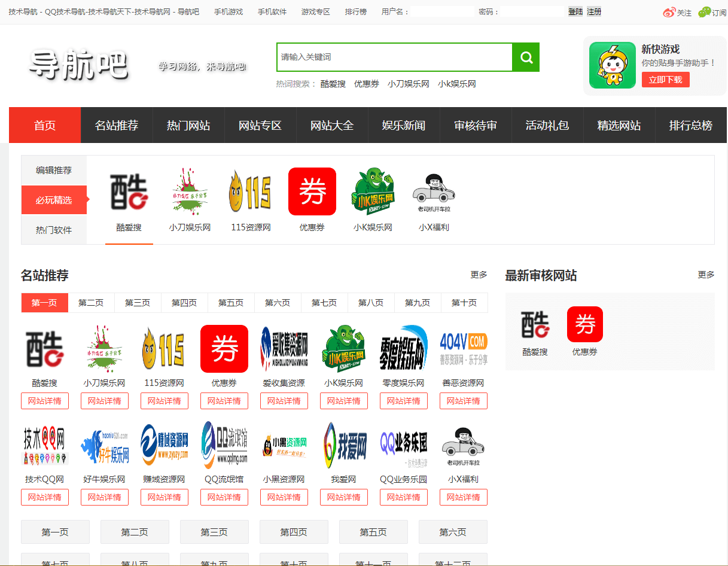Viewport: 728px width, 566px height.
Task: Open the 排行总榜 tab
Action: pos(690,125)
